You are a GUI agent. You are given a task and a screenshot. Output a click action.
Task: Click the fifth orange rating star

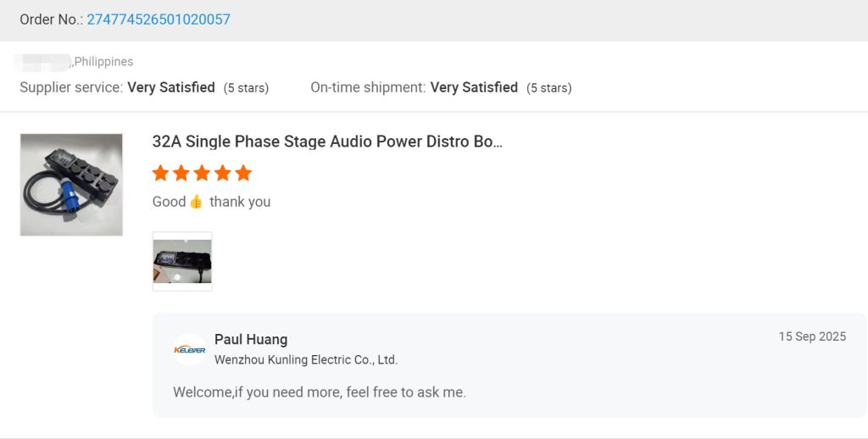pos(243,173)
